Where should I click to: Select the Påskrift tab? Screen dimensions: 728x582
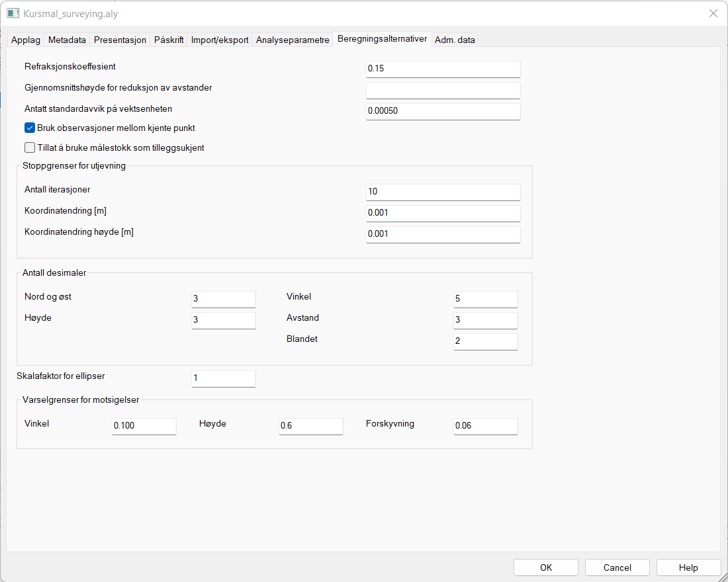(169, 40)
